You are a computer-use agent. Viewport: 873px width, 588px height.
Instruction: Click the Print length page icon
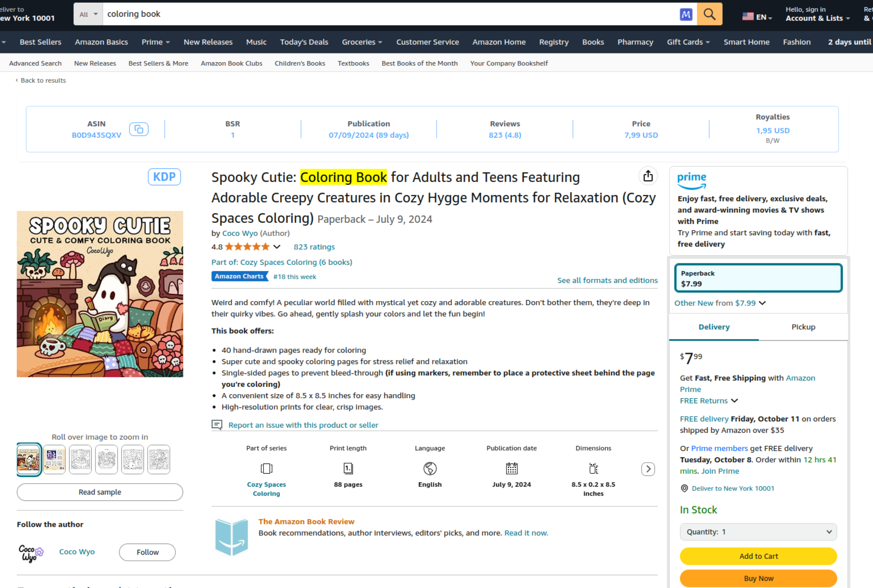[348, 468]
